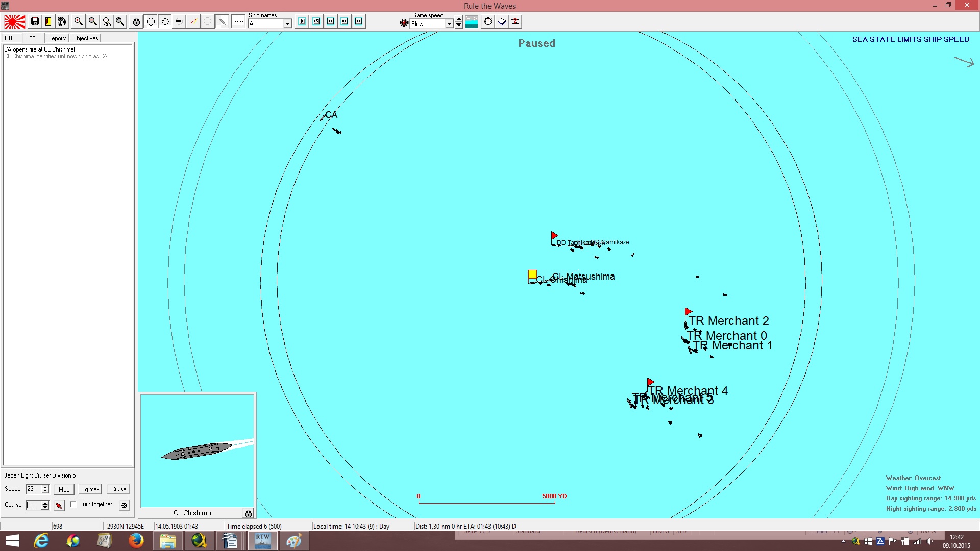The width and height of the screenshot is (980, 551).
Task: Click the lock icon beside CL Chishima
Action: click(x=248, y=513)
